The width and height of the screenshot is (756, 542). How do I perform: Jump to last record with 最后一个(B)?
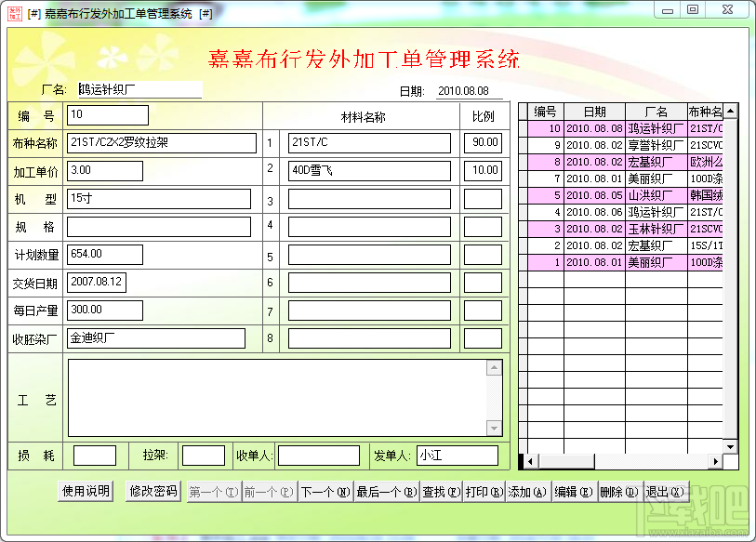tap(387, 492)
